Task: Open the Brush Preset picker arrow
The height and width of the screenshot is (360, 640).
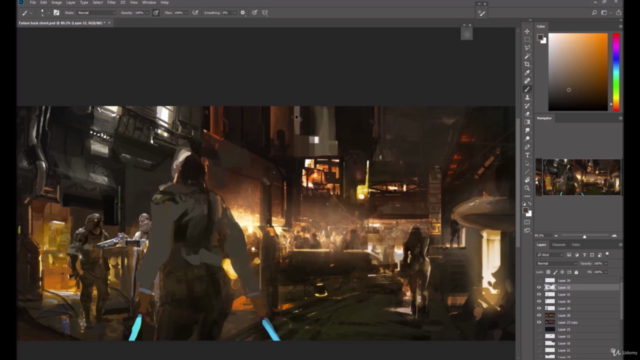Action: click(x=48, y=13)
